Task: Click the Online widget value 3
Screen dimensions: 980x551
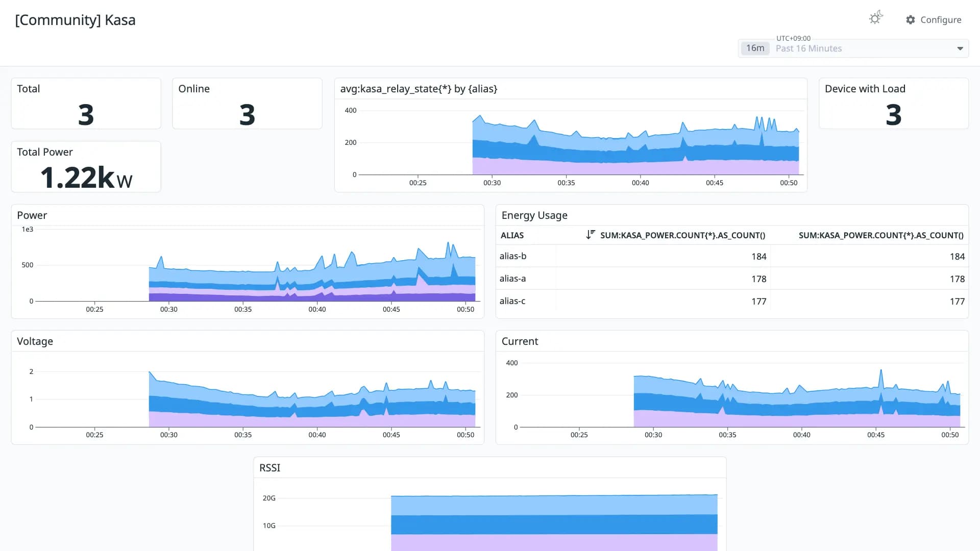Action: [x=247, y=114]
